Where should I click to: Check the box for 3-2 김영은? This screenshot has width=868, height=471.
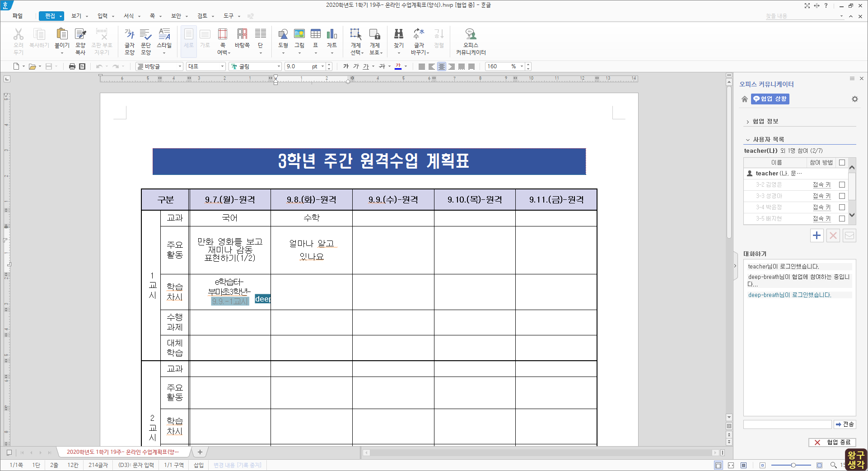[x=842, y=184]
